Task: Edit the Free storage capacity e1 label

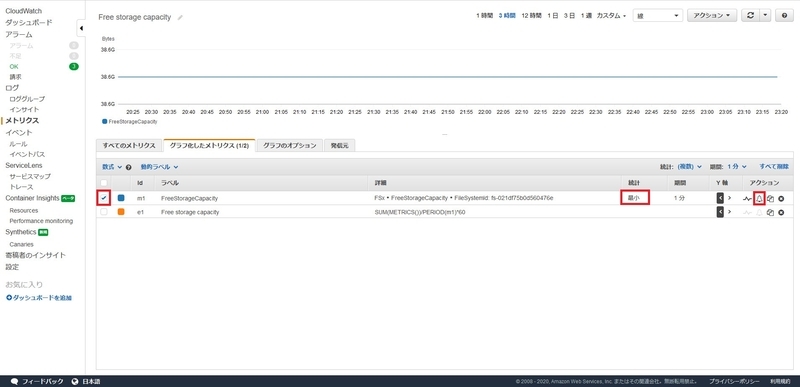Action: [x=190, y=212]
